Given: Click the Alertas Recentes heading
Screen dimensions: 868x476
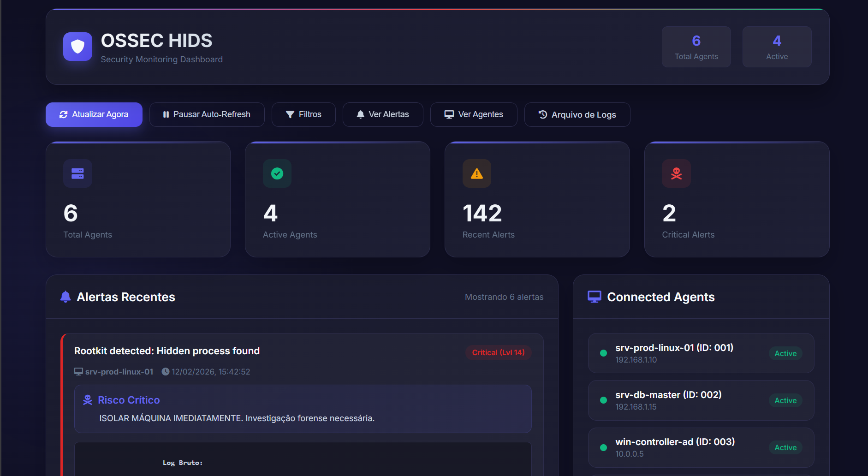Looking at the screenshot, I should pyautogui.click(x=126, y=297).
